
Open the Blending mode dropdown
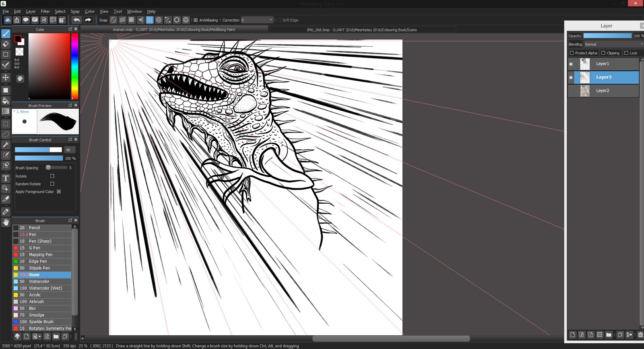click(613, 44)
